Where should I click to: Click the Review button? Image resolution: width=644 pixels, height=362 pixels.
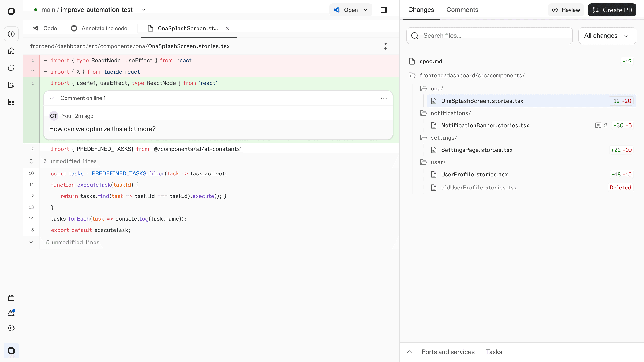tap(566, 10)
